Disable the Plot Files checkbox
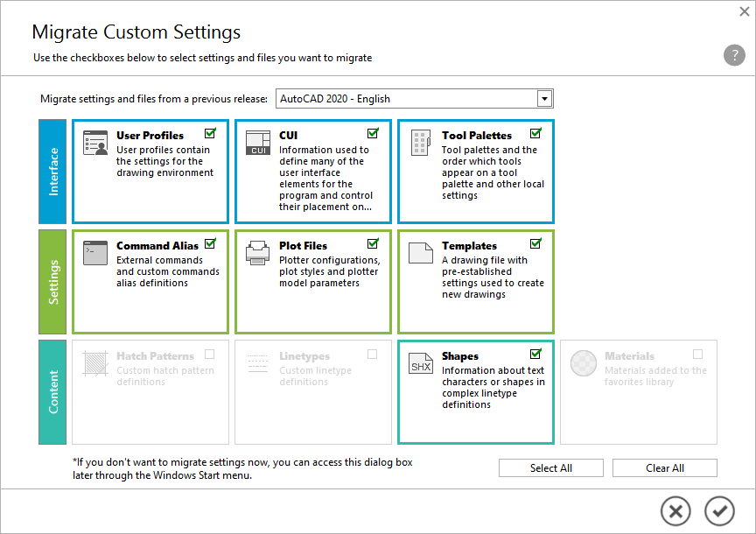The height and width of the screenshot is (534, 756). pos(373,244)
